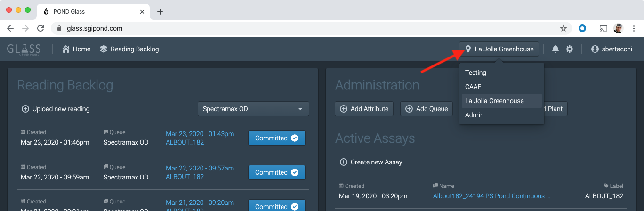This screenshot has width=644, height=211.
Task: Open the Mar 23, 2020 - 01:43pm link
Action: pos(200,134)
